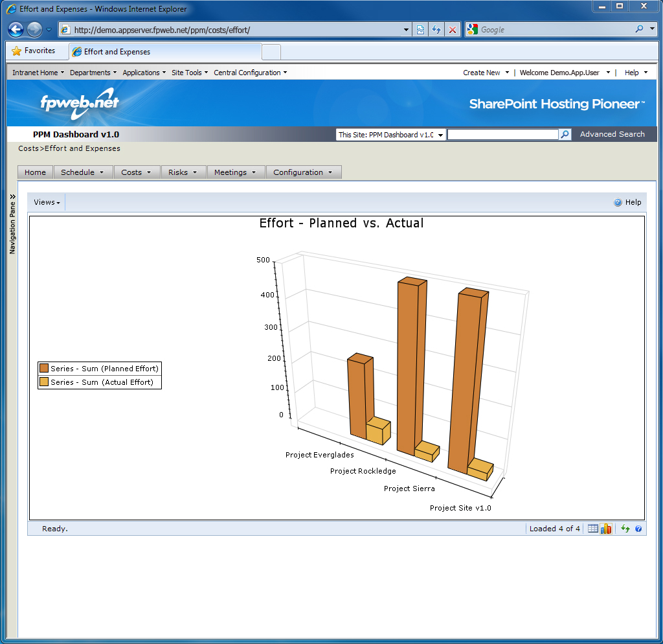Go to the Home tab
Image resolution: width=663 pixels, height=644 pixels.
(x=35, y=172)
